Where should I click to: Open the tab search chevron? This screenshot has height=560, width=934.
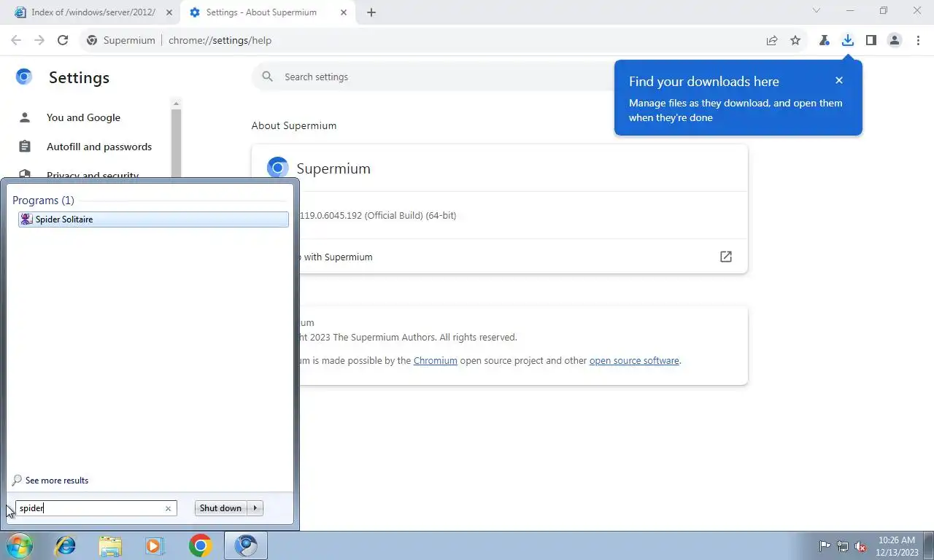(817, 11)
